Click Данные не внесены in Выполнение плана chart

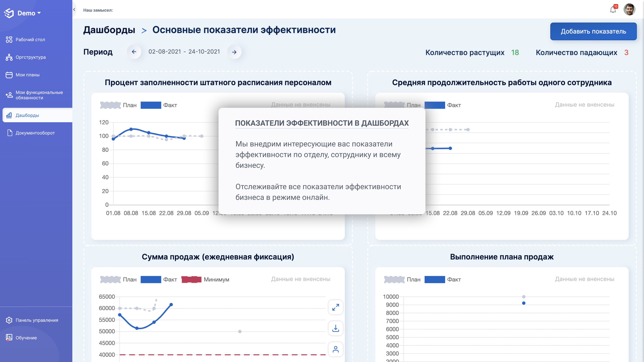pyautogui.click(x=585, y=279)
